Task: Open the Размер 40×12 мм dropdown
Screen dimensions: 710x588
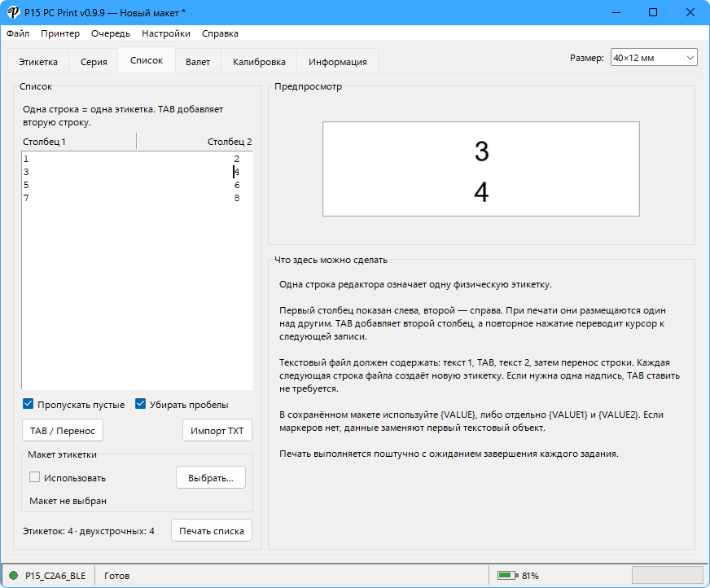Action: tap(653, 58)
